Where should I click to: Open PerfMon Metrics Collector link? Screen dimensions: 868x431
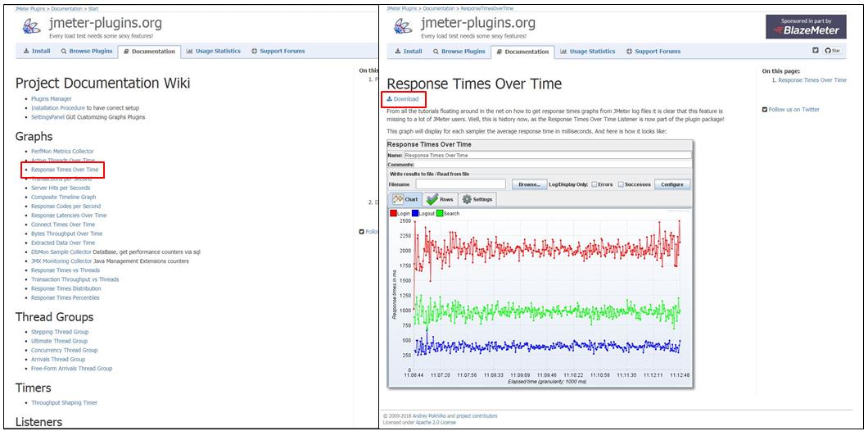pos(62,152)
